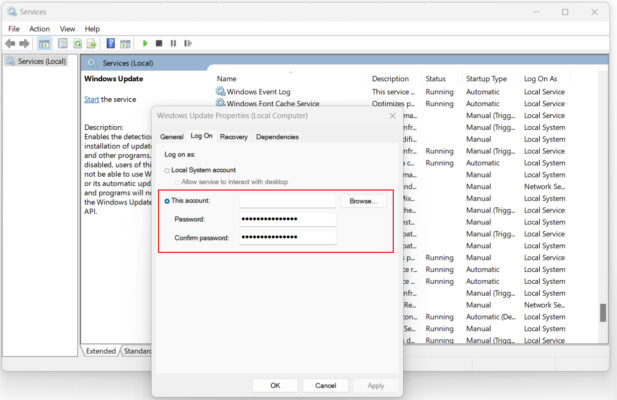Go forward with the toolbar Forward arrow
This screenshot has height=400, width=617.
[24, 43]
